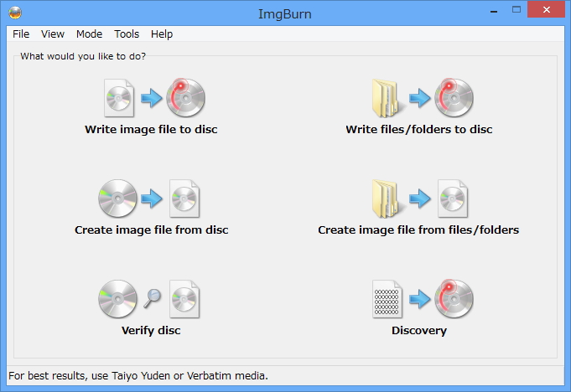Click the 'Write files/folders to disc' label
The width and height of the screenshot is (571, 392).
tap(419, 130)
